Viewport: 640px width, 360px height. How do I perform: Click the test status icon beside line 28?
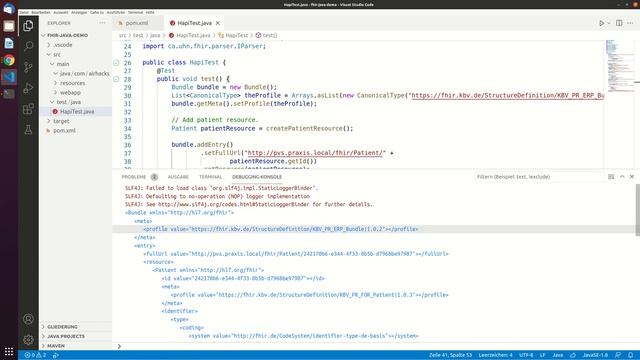(116, 79)
